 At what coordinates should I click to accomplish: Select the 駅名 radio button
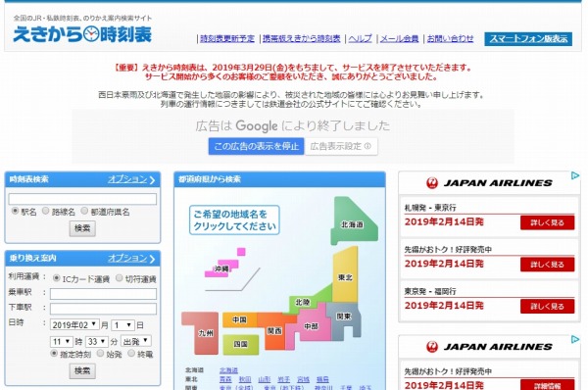15,211
